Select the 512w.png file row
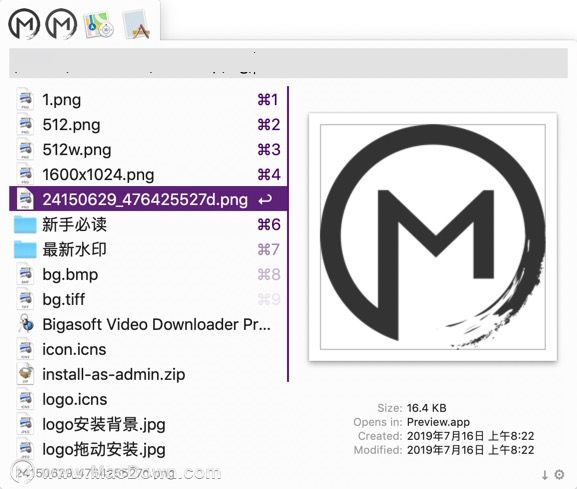The width and height of the screenshot is (577, 489). pos(148,150)
